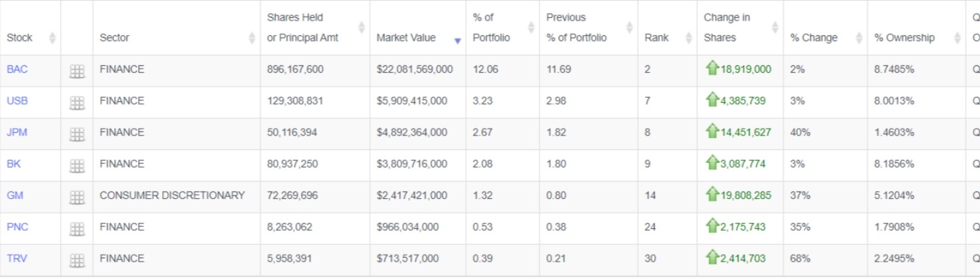Sort by Sector column header
Viewport: 980px width, 279px height.
pyautogui.click(x=115, y=38)
